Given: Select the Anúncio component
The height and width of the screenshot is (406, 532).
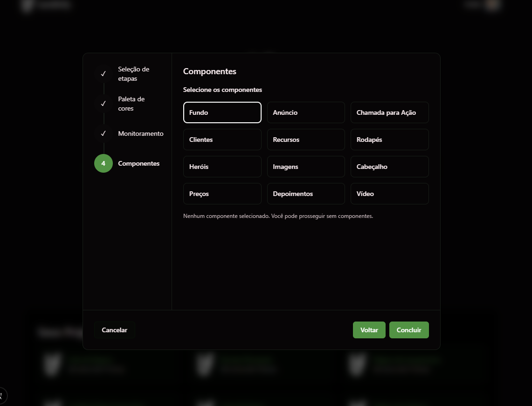Looking at the screenshot, I should tap(306, 112).
